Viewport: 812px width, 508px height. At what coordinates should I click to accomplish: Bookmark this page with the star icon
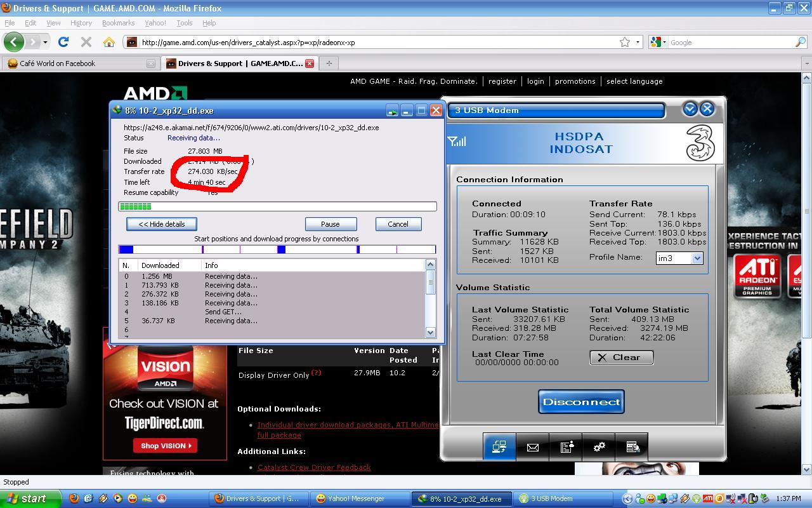[x=625, y=42]
